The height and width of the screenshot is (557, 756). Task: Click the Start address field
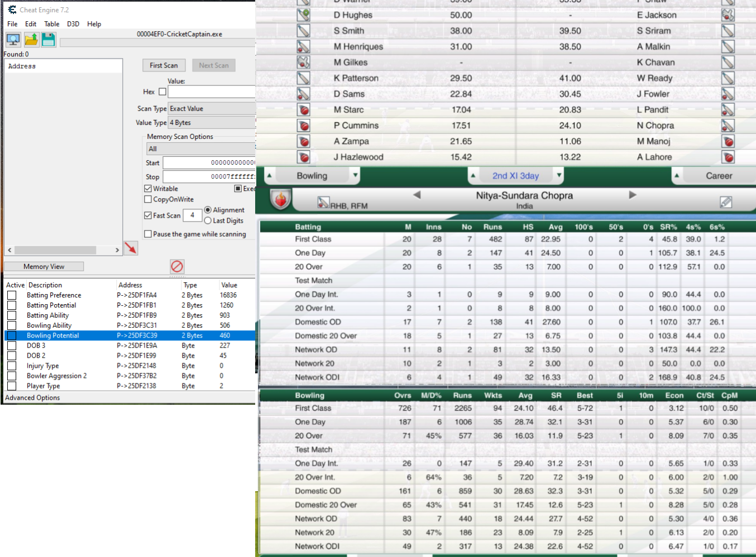[x=209, y=163]
